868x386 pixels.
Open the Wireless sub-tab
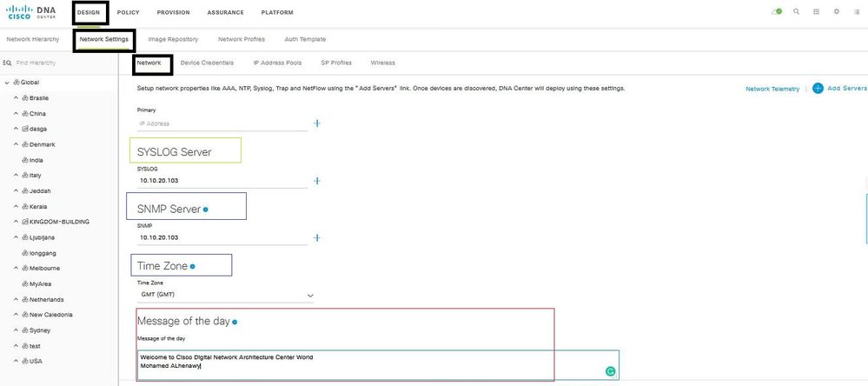(383, 63)
